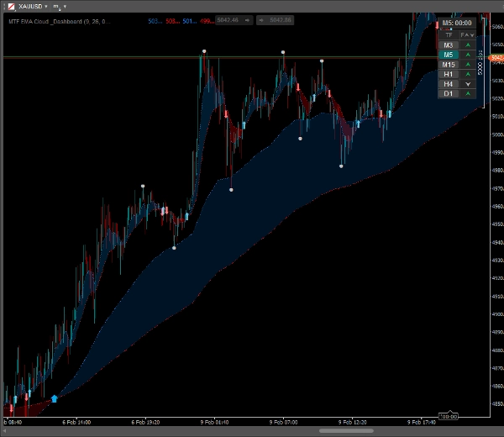
Task: Click the 5042.46 price box
Action: [x=228, y=19]
